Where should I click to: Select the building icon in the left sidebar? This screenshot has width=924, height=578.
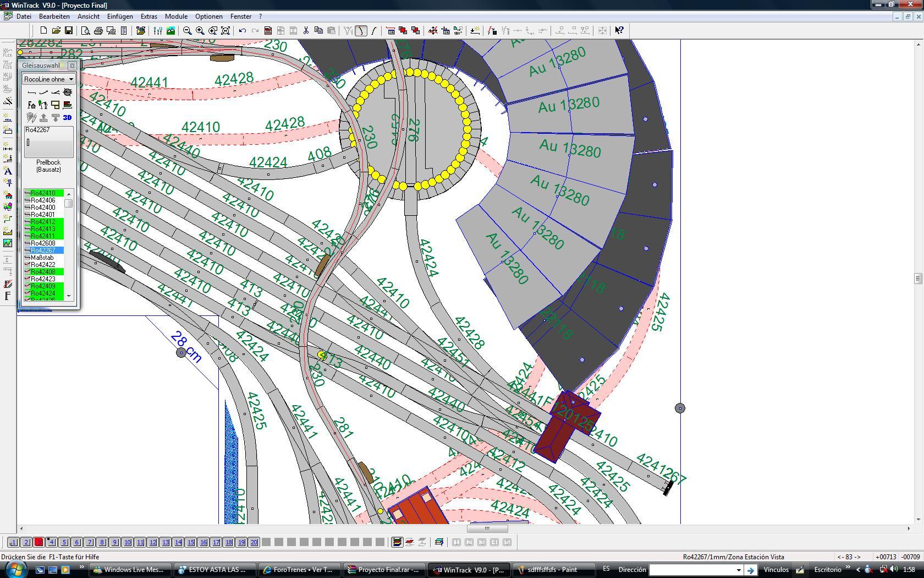coord(8,195)
